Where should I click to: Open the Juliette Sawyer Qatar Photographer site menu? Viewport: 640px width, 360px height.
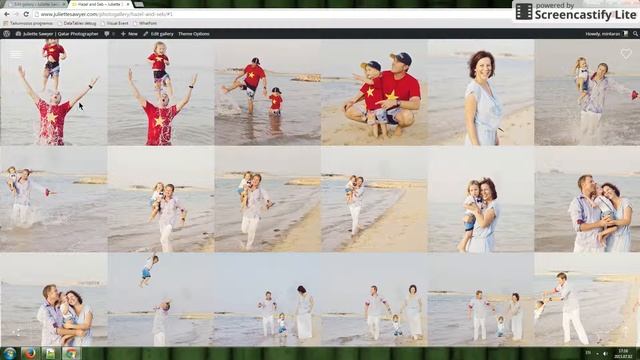[x=57, y=34]
